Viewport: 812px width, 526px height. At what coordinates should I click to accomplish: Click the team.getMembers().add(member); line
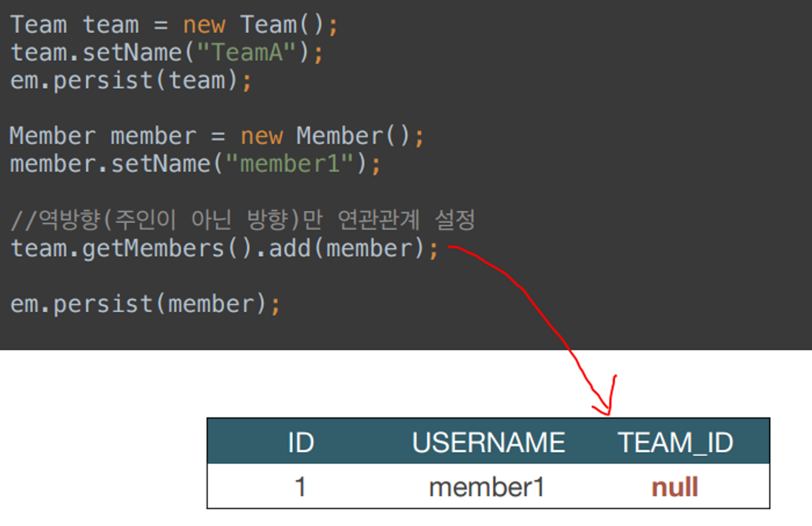pyautogui.click(x=224, y=249)
